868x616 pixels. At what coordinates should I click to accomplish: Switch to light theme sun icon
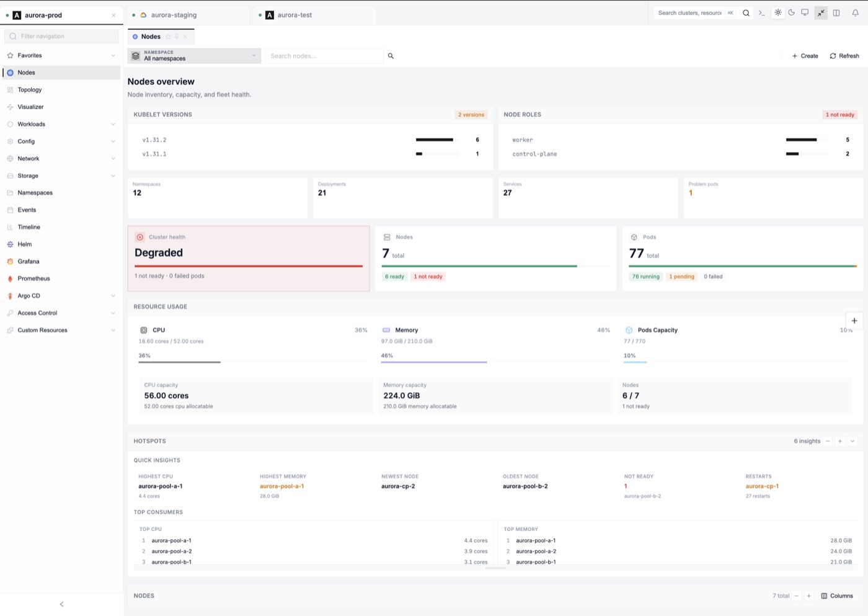(778, 12)
